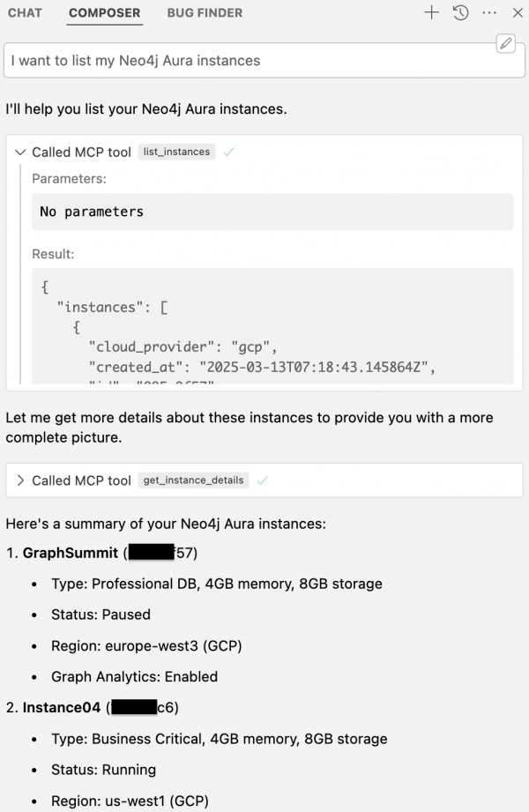Collapse the list_instances MCP tool call
Viewport: 529px width, 812px height.
click(20, 152)
